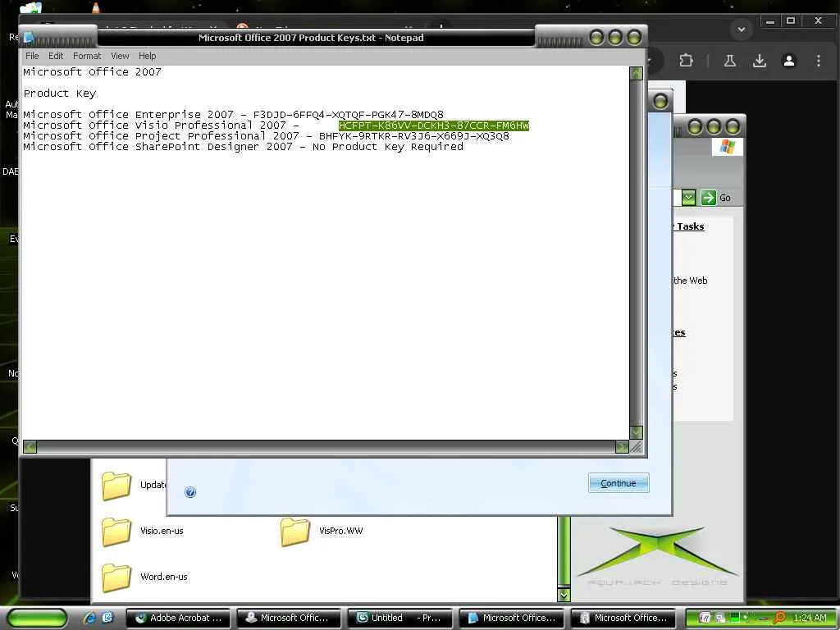Switch to Adobe Acrobat taskbar button

[x=178, y=618]
